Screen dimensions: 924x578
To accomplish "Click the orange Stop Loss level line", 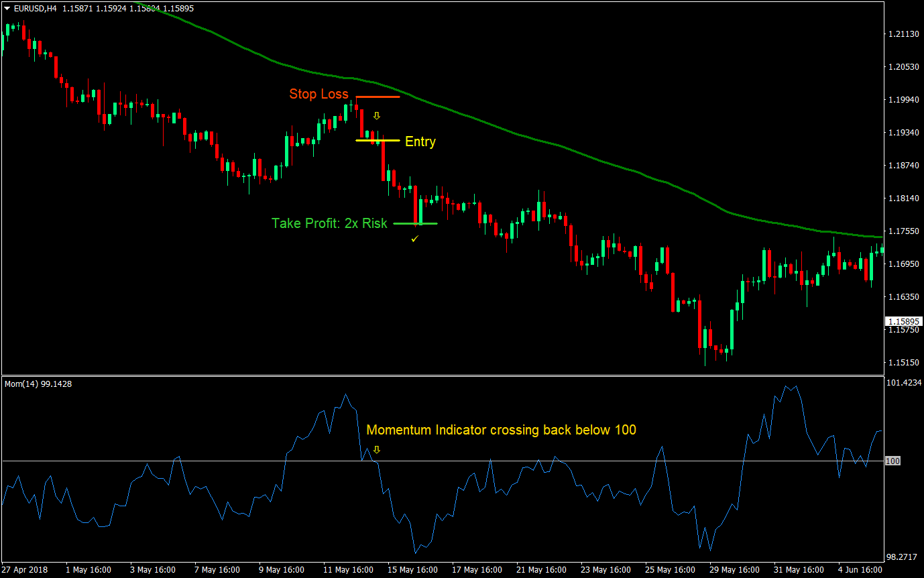I will [x=379, y=97].
